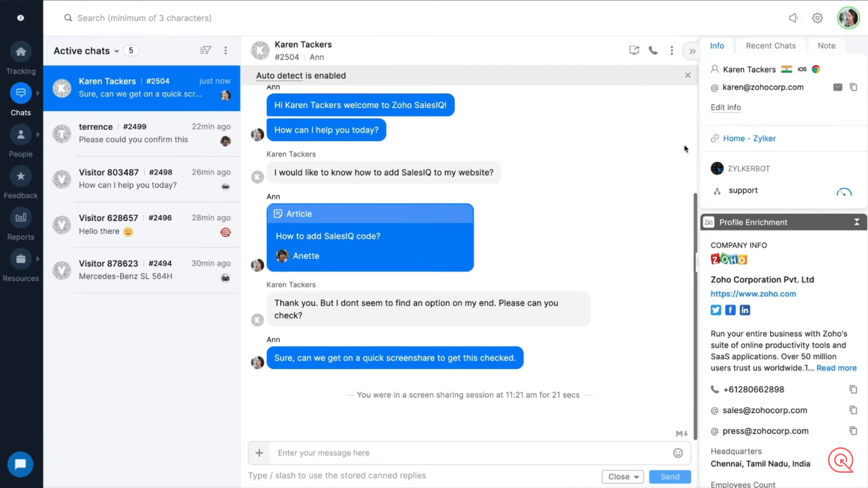Image resolution: width=868 pixels, height=488 pixels.
Task: Open chat header three-dot options menu
Action: click(x=672, y=51)
